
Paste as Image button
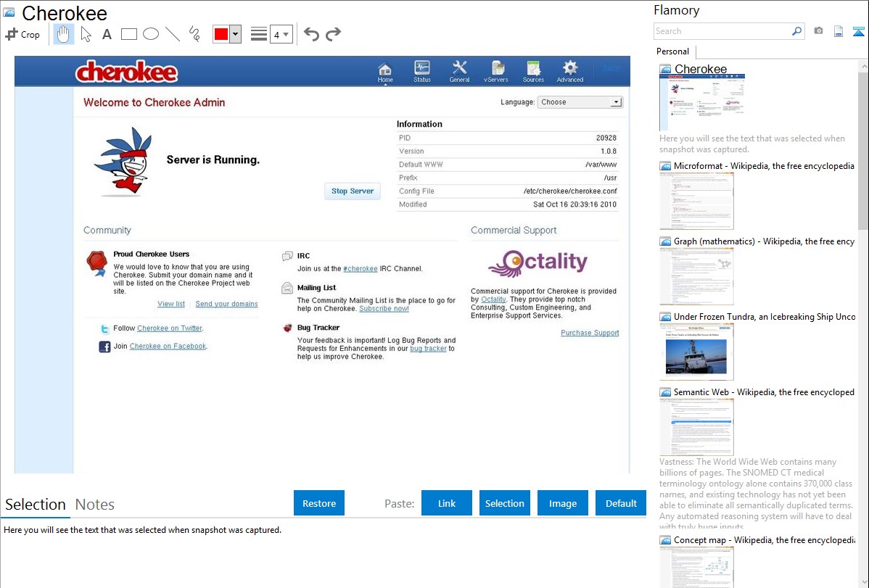click(x=562, y=503)
